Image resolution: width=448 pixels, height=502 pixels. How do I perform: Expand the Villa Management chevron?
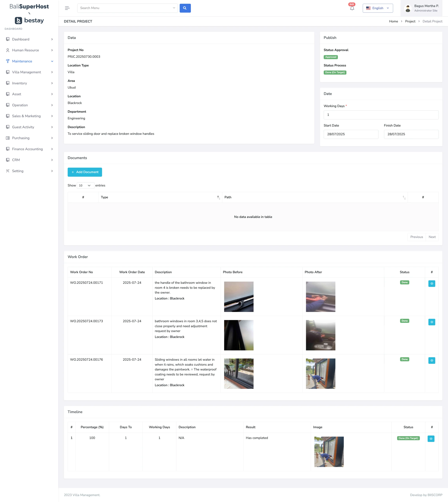pyautogui.click(x=52, y=72)
